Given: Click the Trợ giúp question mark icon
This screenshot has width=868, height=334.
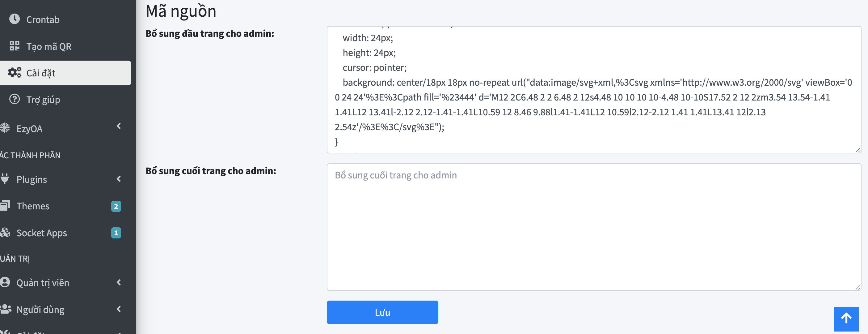Looking at the screenshot, I should 15,99.
